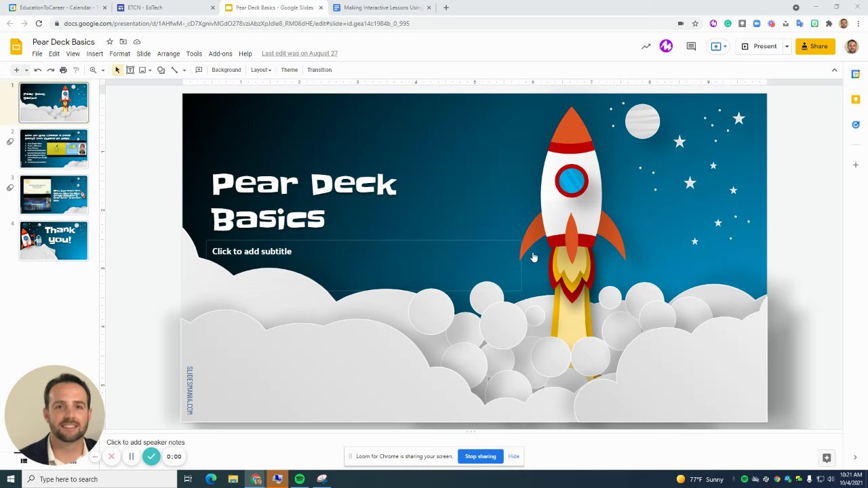Check the cloud document status icon
The height and width of the screenshot is (488, 868).
coord(137,42)
